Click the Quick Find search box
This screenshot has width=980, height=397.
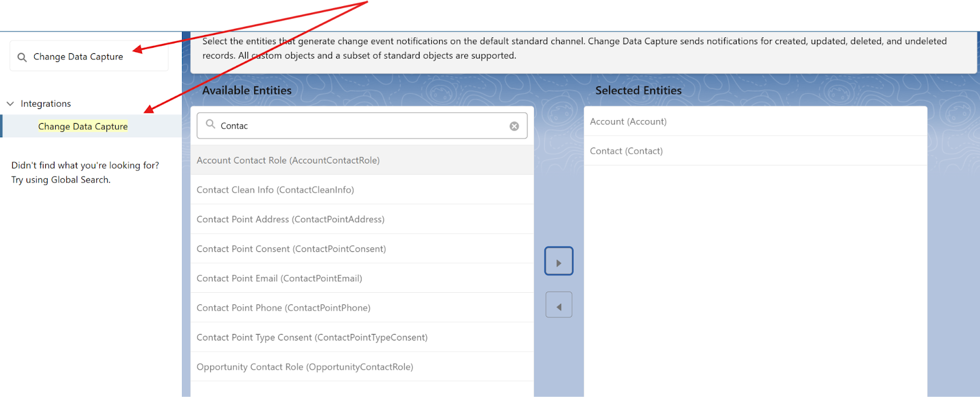tap(89, 56)
